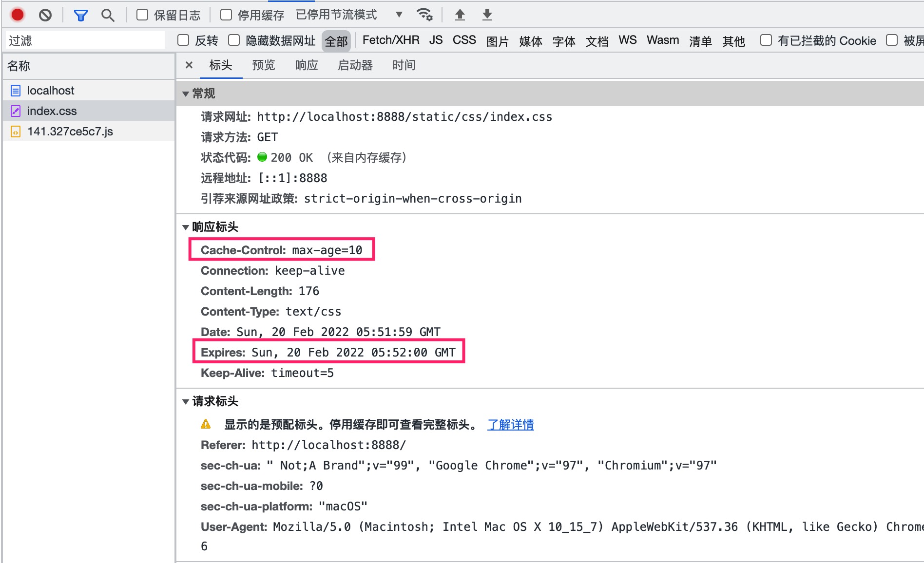924x563 pixels.
Task: Switch to the 预览 tab
Action: (x=263, y=65)
